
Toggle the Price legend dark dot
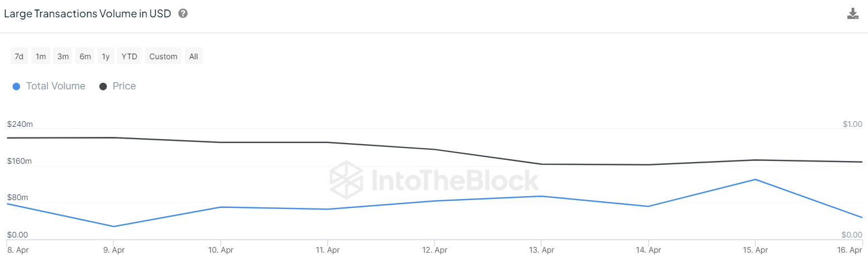click(103, 87)
